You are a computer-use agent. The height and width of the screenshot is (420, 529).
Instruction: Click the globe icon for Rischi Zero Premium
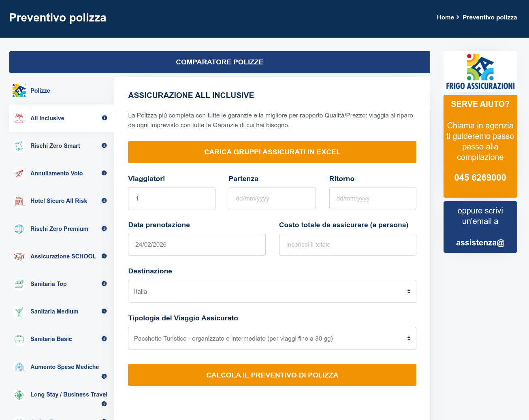click(19, 229)
